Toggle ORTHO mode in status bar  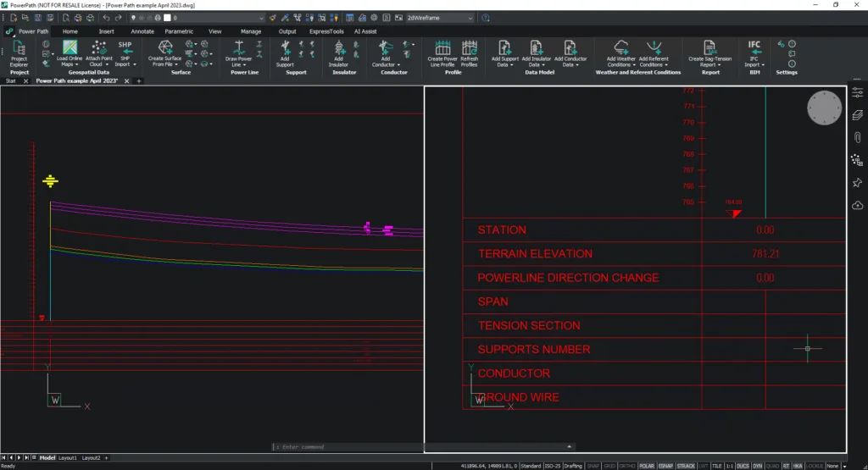[626, 466]
